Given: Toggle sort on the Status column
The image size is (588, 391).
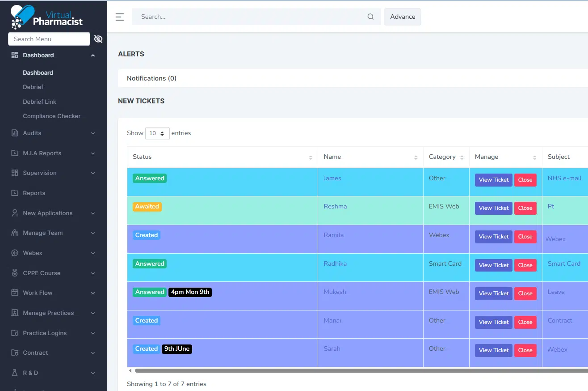Looking at the screenshot, I should [311, 157].
